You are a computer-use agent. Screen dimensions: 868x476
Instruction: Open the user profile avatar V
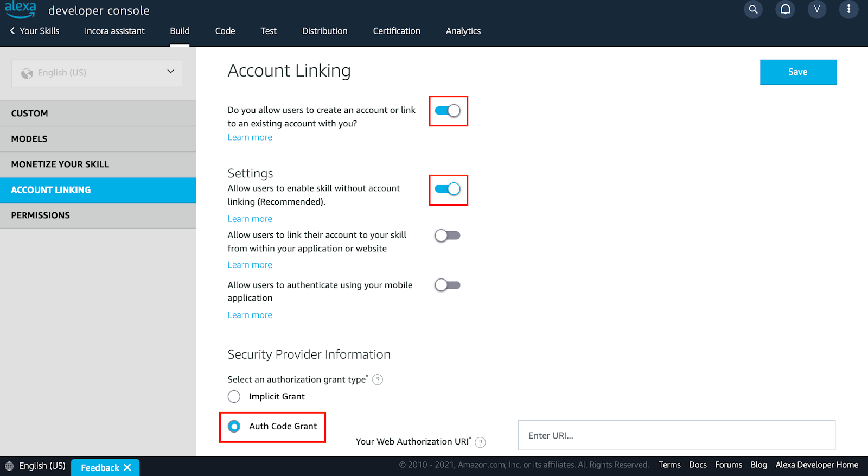(x=816, y=9)
